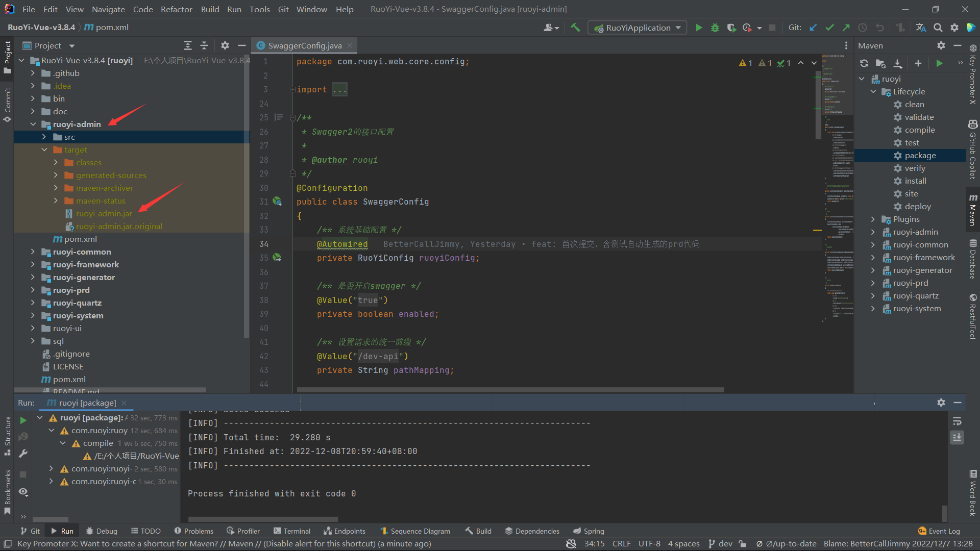Click Add Maven Projects plus icon
980x551 pixels.
point(918,63)
